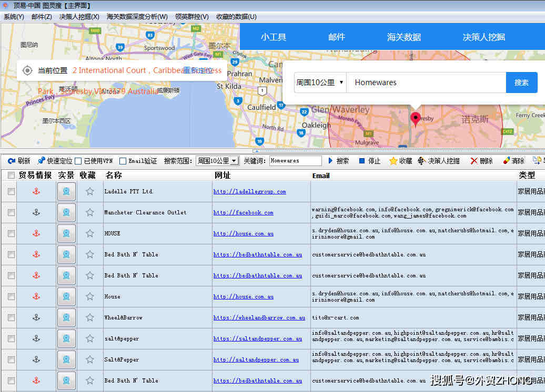
Task: Open the wheelandbarrow.com.au link
Action: 259,317
